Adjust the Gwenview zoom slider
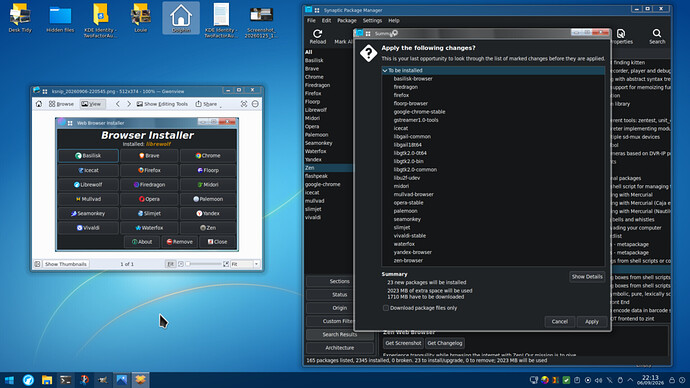The image size is (690, 388). [x=204, y=264]
